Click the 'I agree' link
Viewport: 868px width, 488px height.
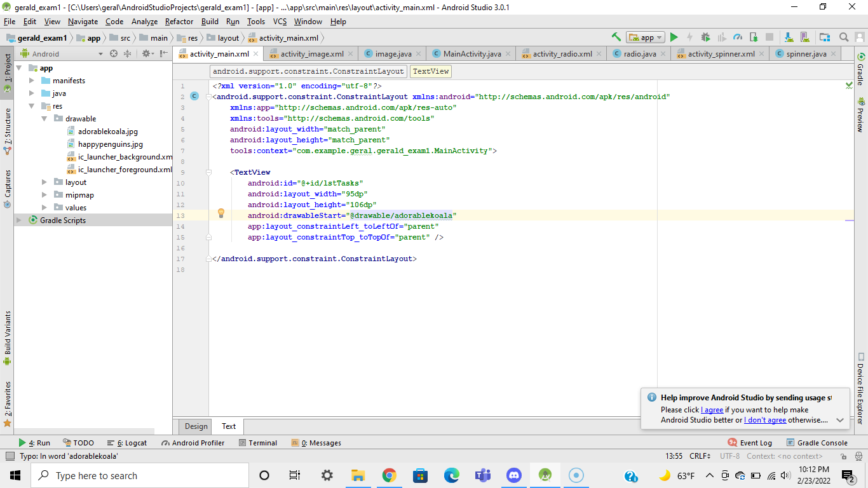coord(712,410)
